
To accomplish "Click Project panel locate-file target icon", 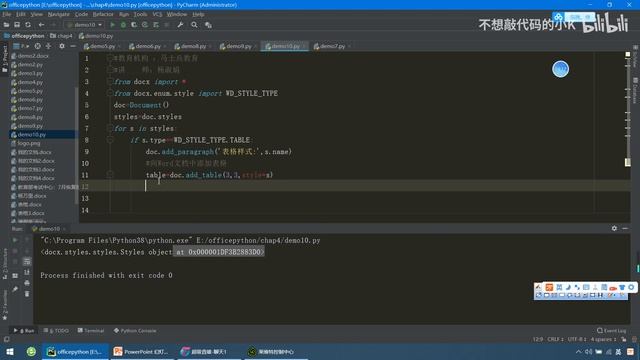I will pyautogui.click(x=38, y=46).
